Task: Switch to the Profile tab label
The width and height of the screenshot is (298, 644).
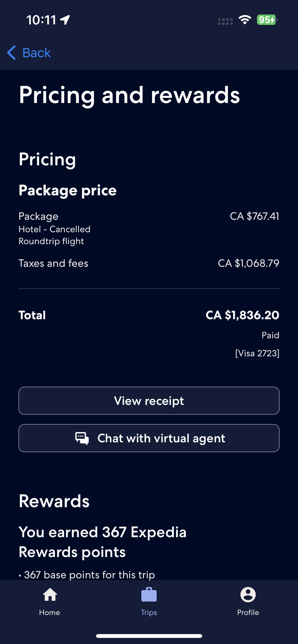Action: coord(248,612)
